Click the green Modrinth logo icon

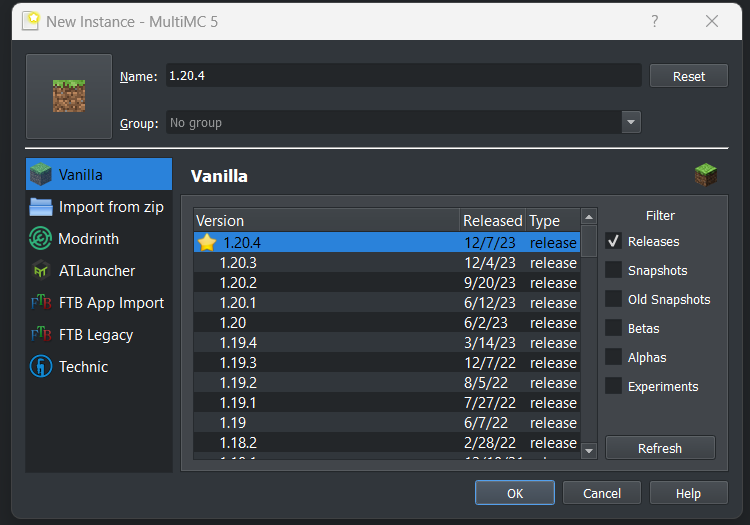coord(40,238)
